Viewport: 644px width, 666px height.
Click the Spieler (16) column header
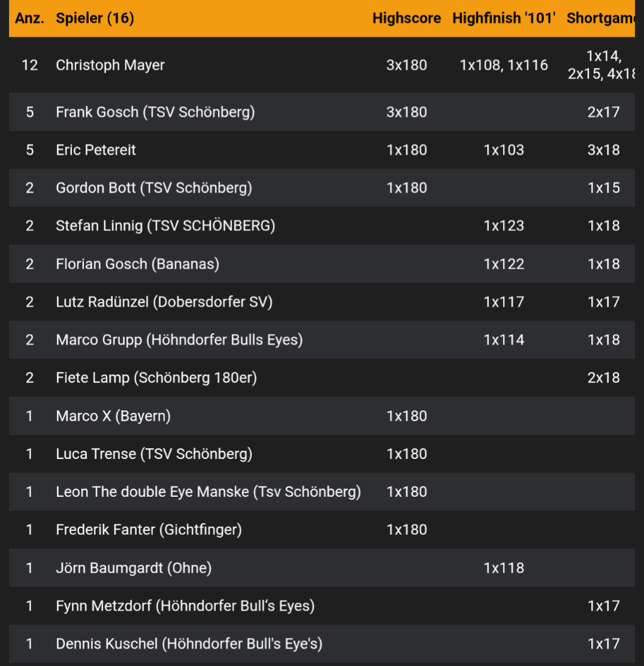(95, 18)
